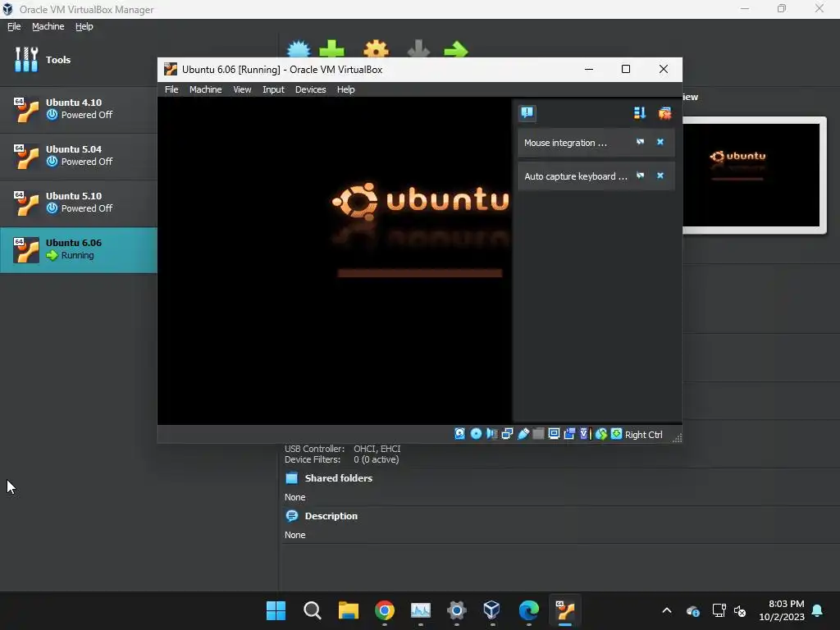Click the VM window title bar icon

click(x=171, y=69)
